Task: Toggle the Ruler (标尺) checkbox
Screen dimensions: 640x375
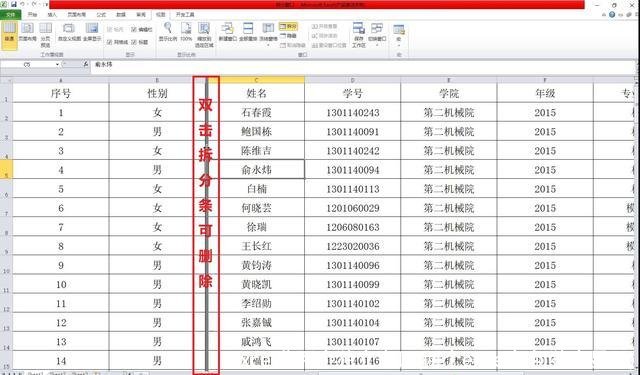Action: (115, 30)
